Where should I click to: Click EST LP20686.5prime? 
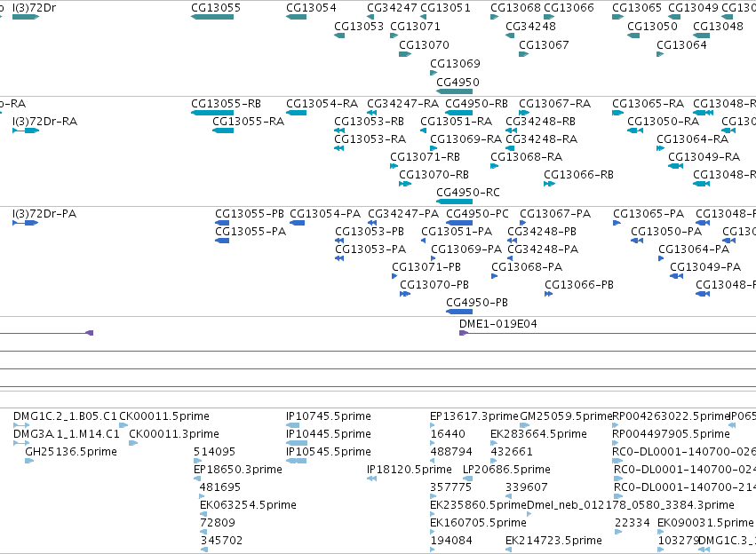click(506, 470)
